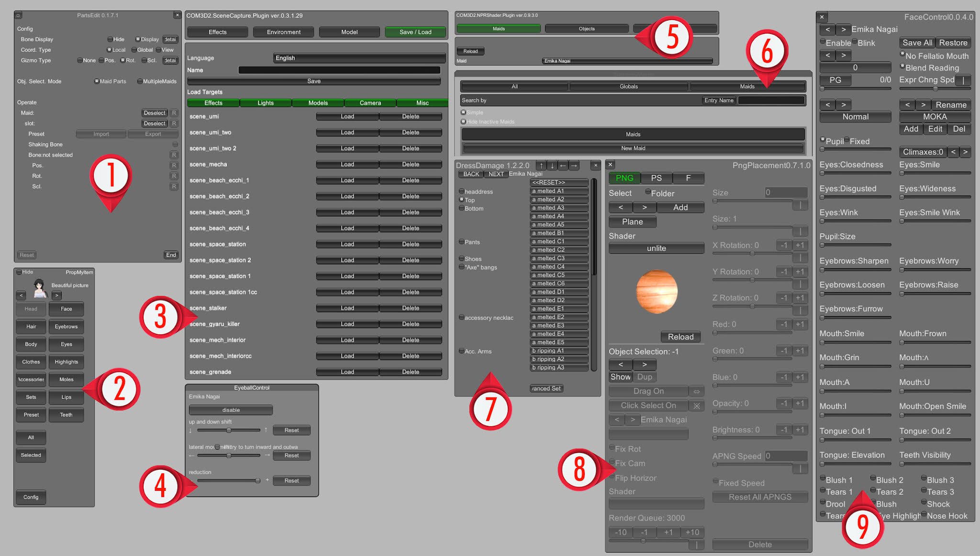This screenshot has width=980, height=556.
Task: Click the Eyebrows icon in PropMyItem panel
Action: pos(66,327)
